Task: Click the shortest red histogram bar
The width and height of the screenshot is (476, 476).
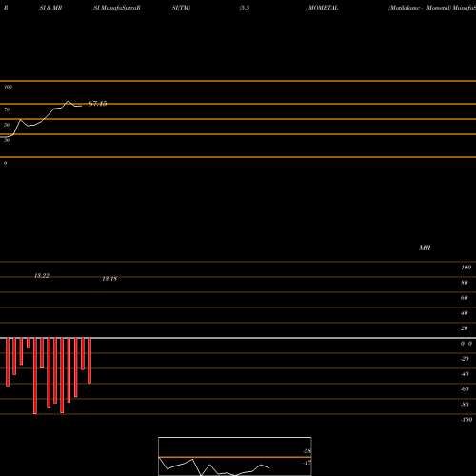Action: [x=29, y=343]
